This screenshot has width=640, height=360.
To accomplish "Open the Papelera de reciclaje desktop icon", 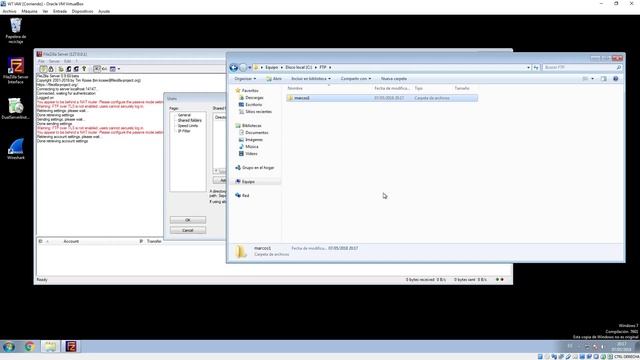I will [x=16, y=31].
